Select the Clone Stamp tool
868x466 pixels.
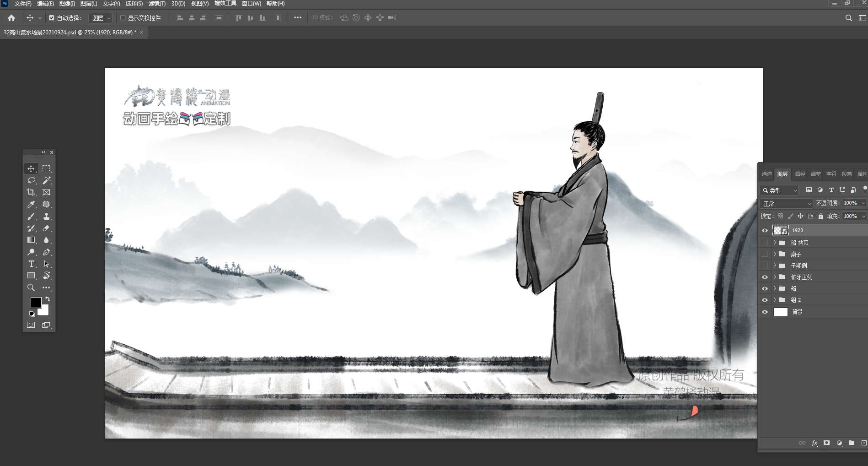click(x=46, y=216)
